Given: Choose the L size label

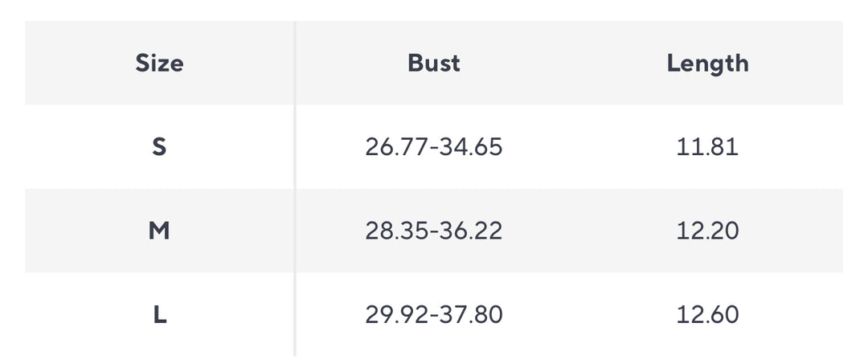Looking at the screenshot, I should coord(159,315).
